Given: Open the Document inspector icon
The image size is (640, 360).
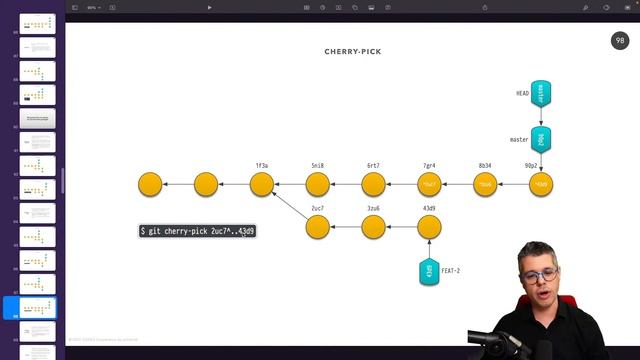Looking at the screenshot, I should click(627, 7).
